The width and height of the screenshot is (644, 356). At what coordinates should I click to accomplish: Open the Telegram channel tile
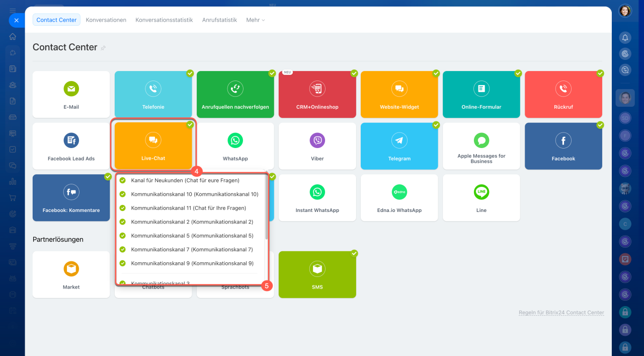399,146
